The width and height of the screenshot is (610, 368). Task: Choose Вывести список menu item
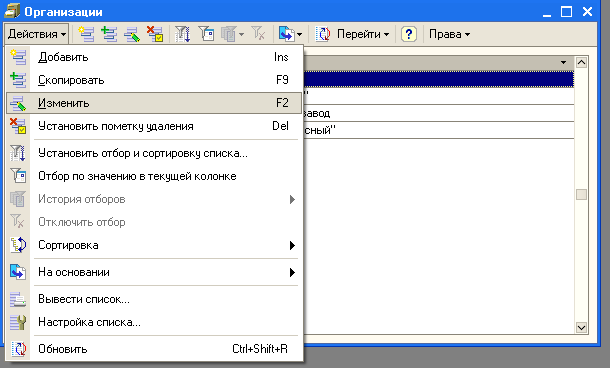[154, 299]
